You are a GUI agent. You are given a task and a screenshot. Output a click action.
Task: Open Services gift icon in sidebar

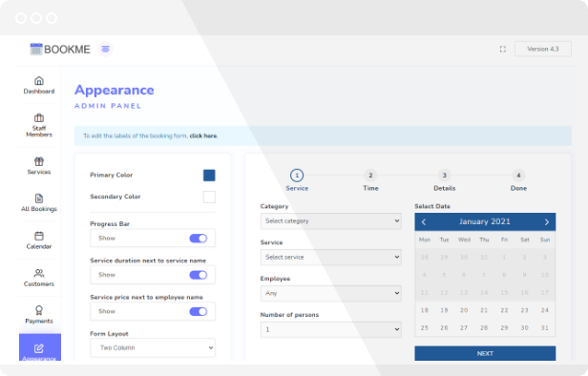[x=39, y=161]
